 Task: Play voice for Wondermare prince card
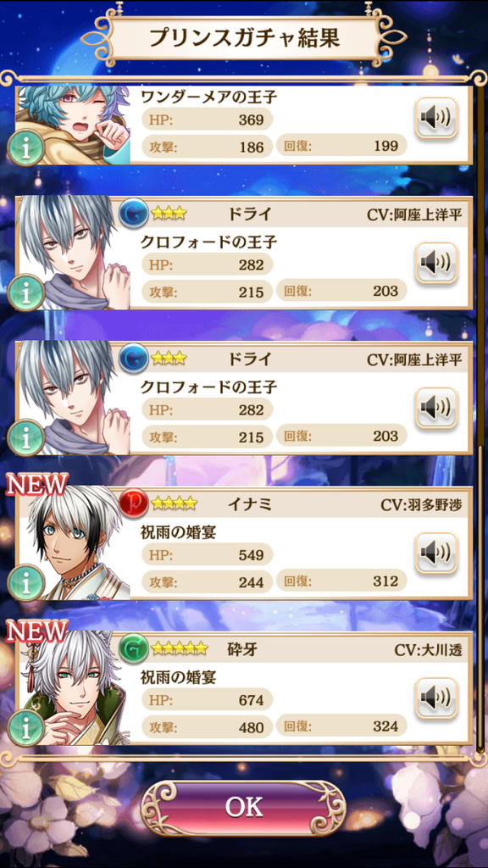point(436,118)
